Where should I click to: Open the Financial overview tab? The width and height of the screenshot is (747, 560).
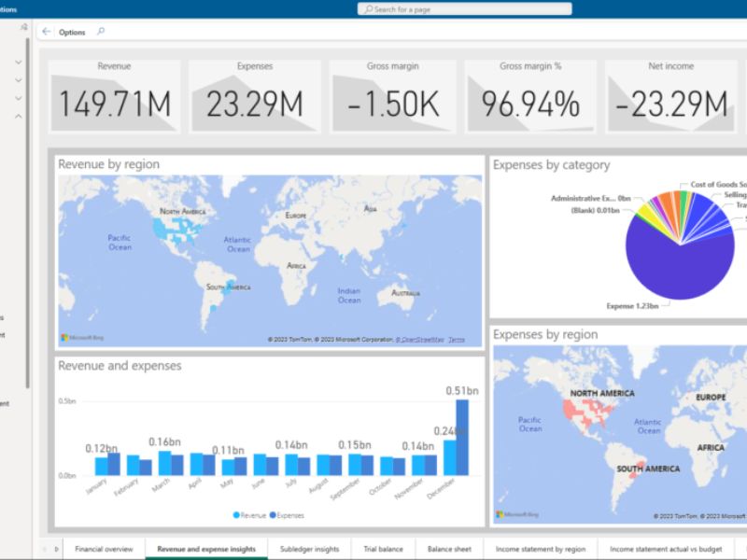pos(103,548)
